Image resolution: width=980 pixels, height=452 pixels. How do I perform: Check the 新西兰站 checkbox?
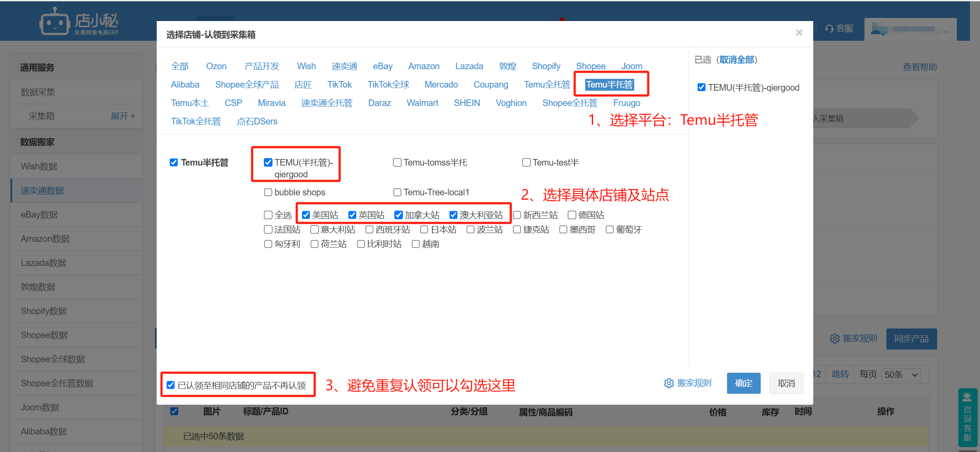click(x=516, y=215)
